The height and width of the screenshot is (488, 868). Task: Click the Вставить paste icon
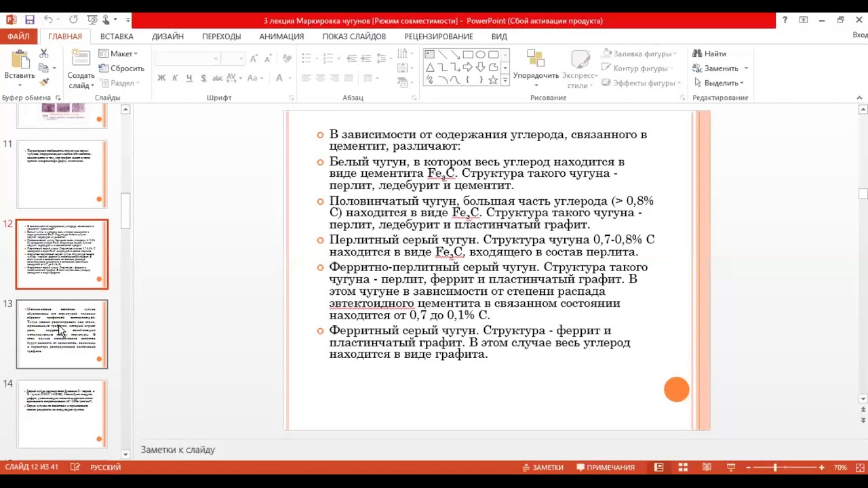click(20, 60)
